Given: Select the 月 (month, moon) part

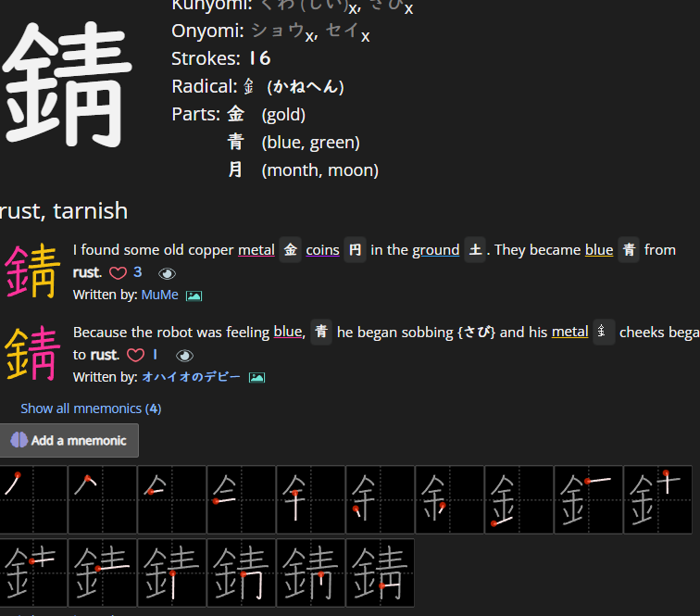Looking at the screenshot, I should (x=236, y=170).
